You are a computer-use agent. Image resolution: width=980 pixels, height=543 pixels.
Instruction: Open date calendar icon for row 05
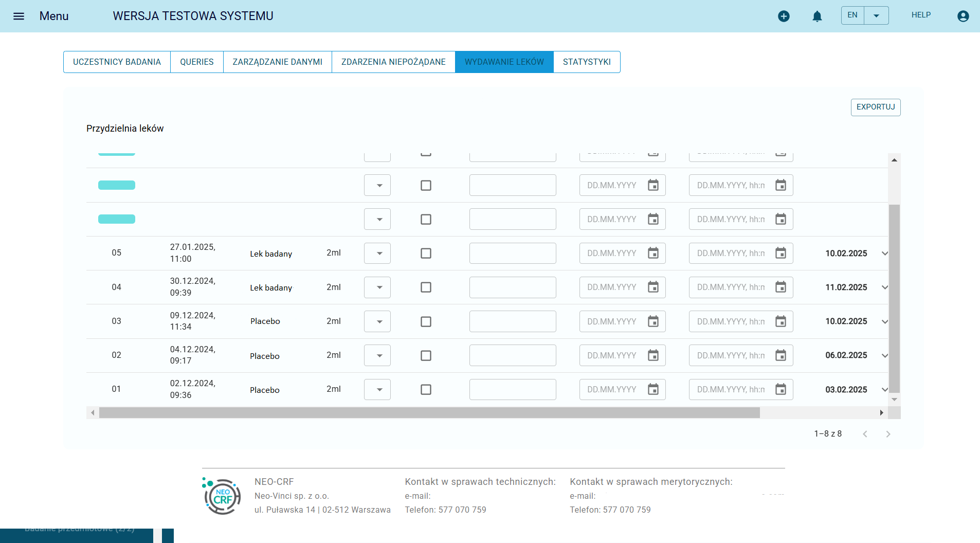point(653,253)
